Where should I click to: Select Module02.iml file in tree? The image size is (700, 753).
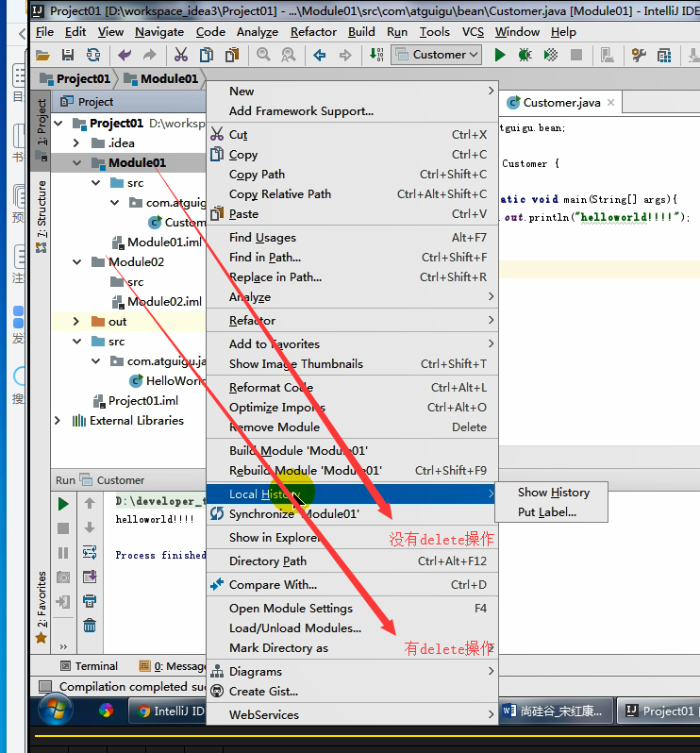(157, 302)
